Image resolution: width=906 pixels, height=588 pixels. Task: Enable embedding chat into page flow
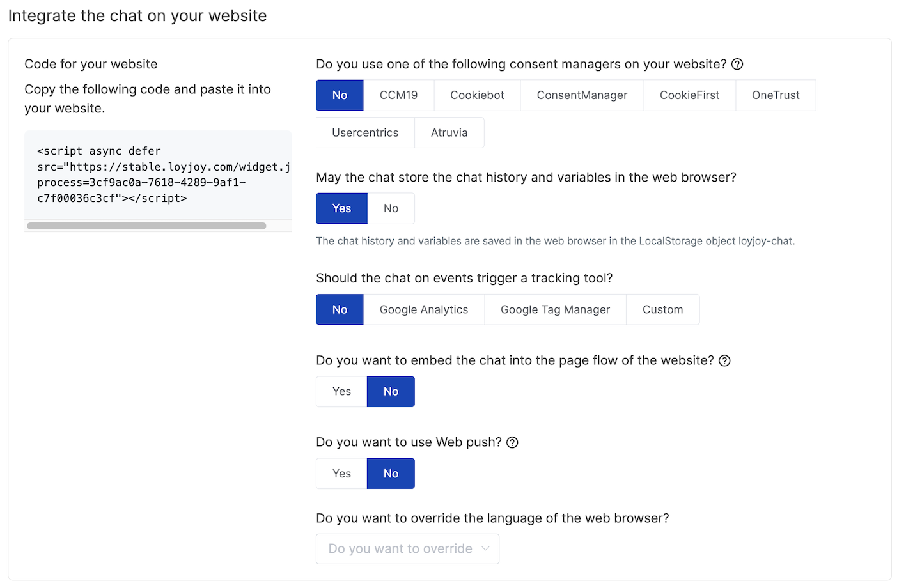click(x=341, y=392)
